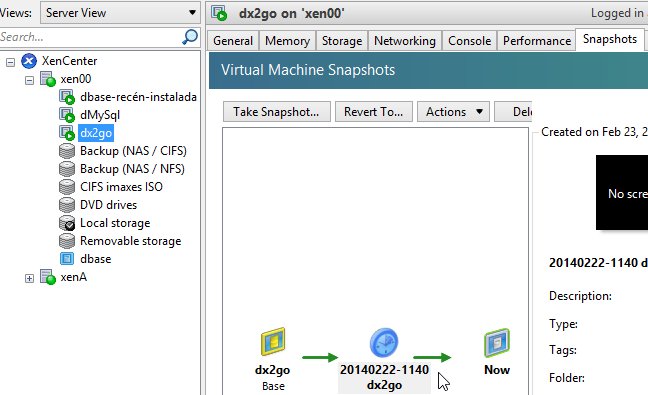The image size is (648, 395).
Task: Click the Removable storage icon
Action: coord(67,241)
